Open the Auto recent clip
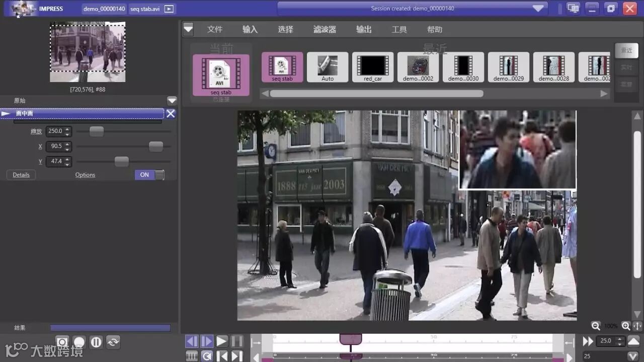Image resolution: width=644 pixels, height=362 pixels. (x=328, y=67)
